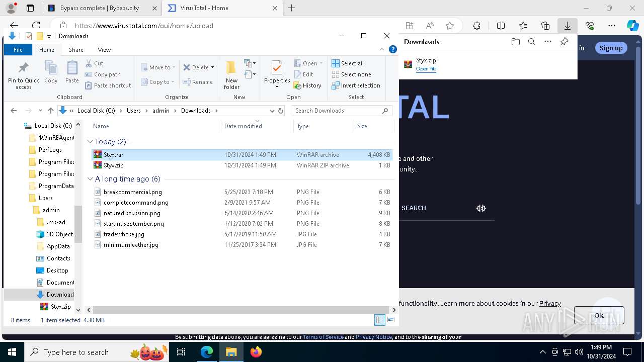
Task: Collapse the A long time ago group
Action: tap(90, 179)
